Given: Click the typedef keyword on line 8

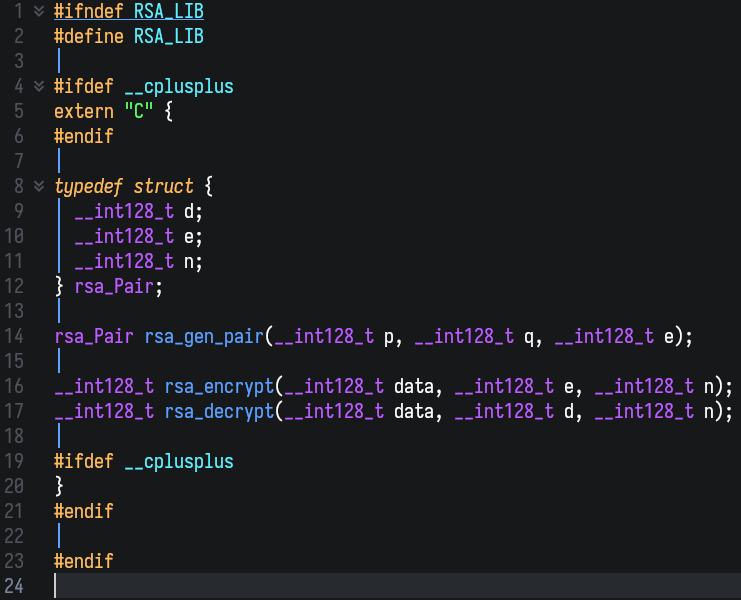Looking at the screenshot, I should point(89,187).
